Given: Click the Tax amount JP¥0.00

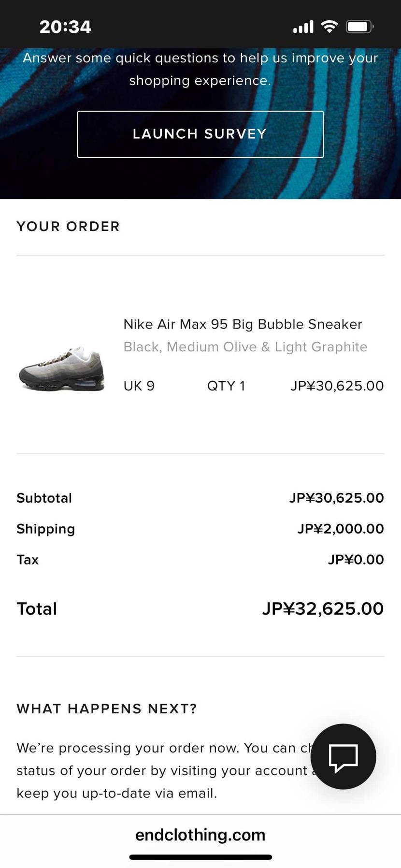Looking at the screenshot, I should point(356,560).
